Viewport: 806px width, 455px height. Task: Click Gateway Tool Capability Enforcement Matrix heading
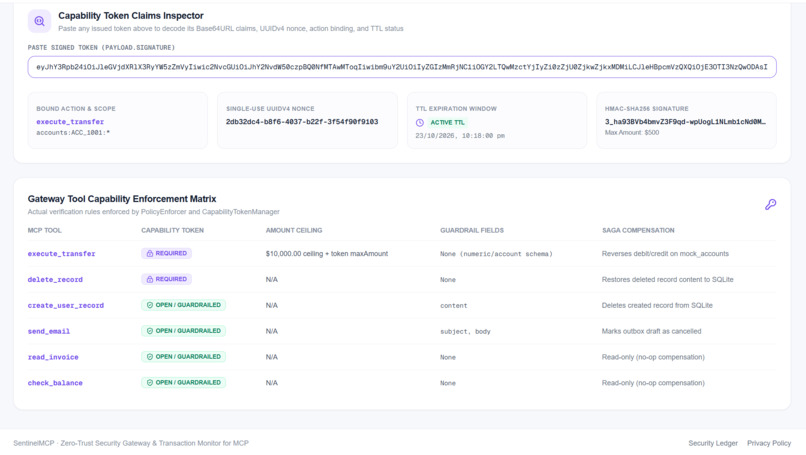point(122,199)
